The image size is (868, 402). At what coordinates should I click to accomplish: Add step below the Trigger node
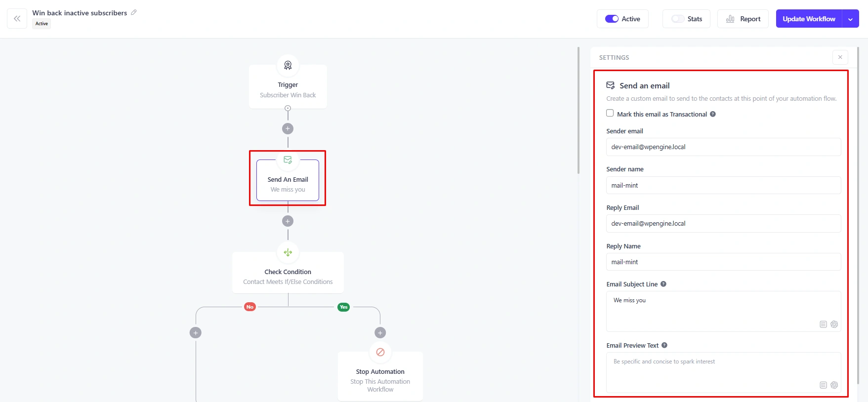pos(288,128)
